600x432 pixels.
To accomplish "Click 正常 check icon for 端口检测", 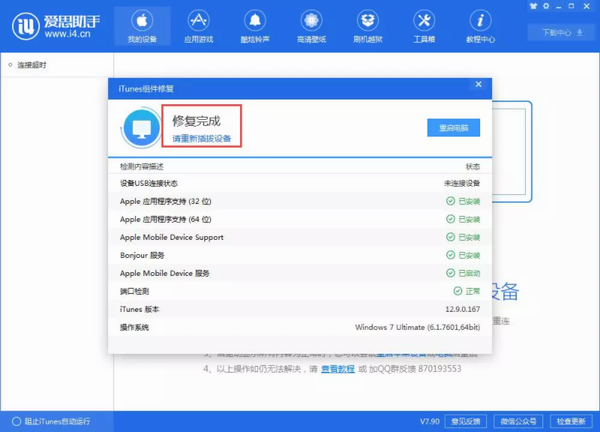I will [x=458, y=291].
